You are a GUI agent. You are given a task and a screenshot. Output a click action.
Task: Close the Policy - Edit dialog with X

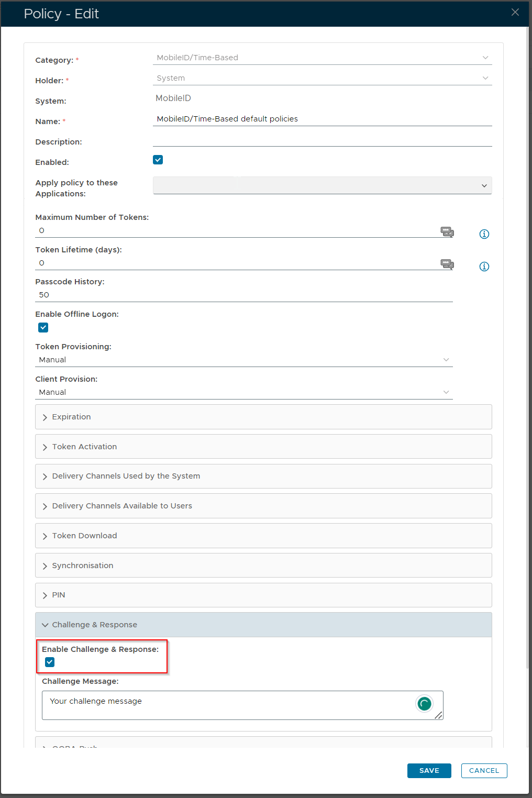click(515, 13)
